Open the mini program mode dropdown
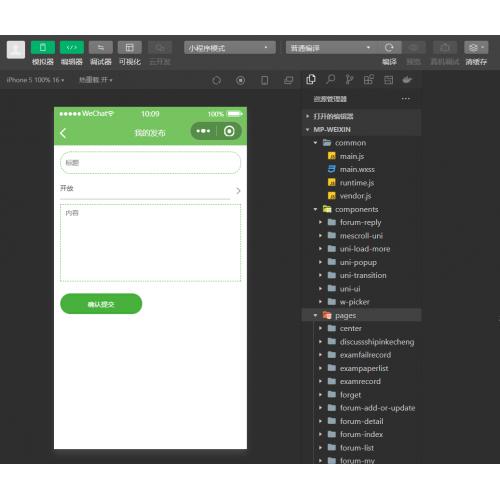 pyautogui.click(x=230, y=48)
